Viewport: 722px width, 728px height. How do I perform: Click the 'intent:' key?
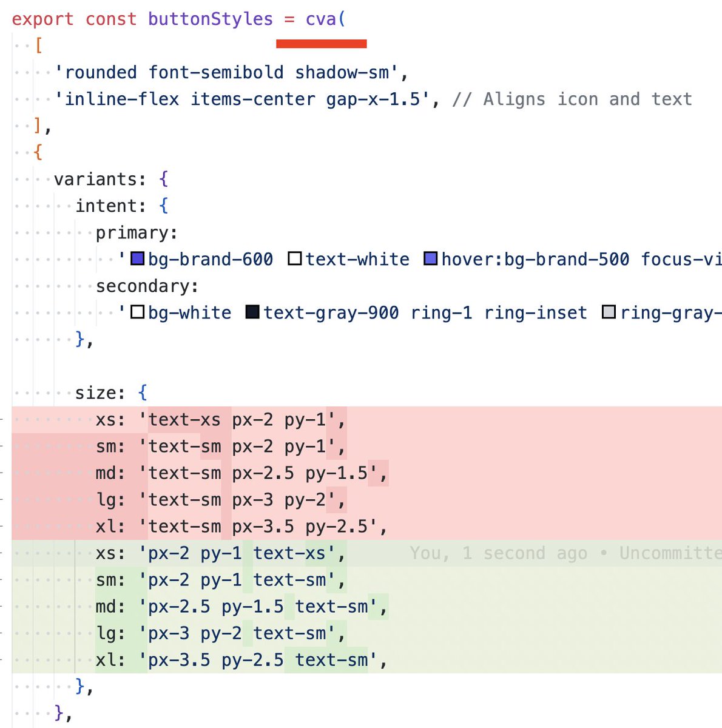[x=110, y=206]
